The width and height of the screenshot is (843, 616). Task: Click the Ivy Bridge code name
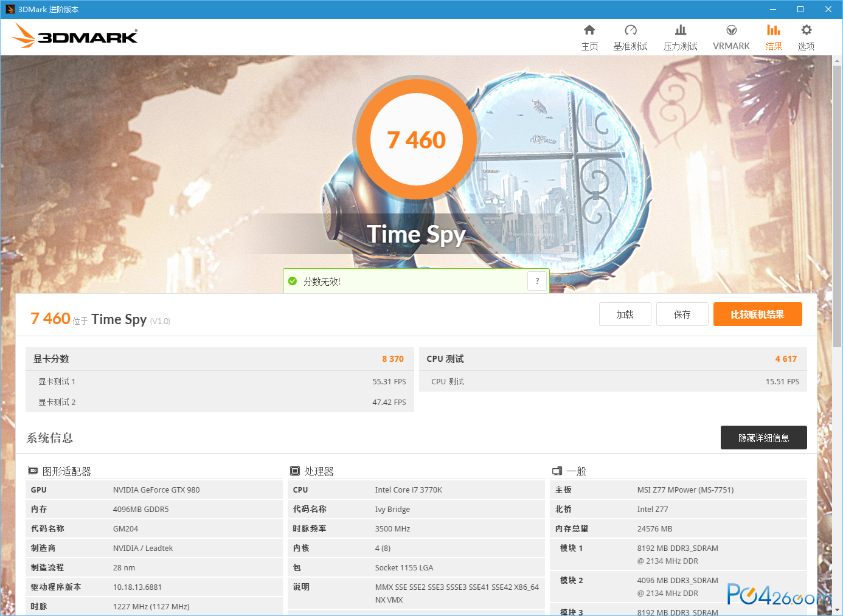[392, 509]
